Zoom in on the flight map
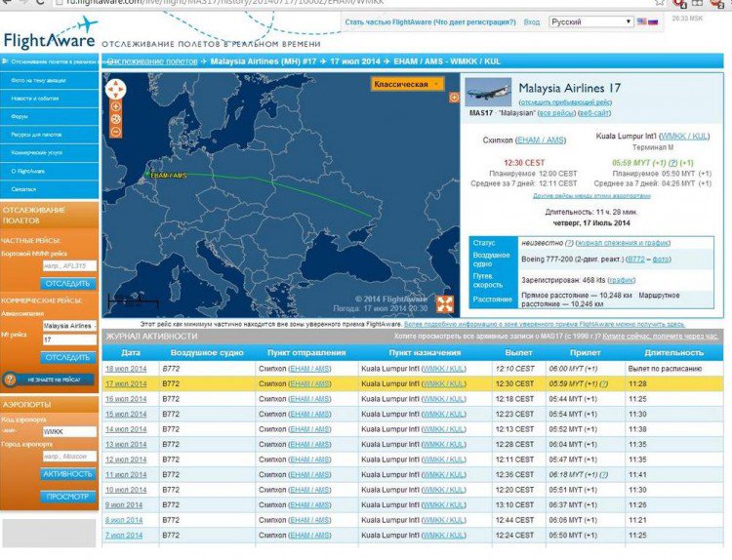The image size is (732, 560). coord(115,104)
